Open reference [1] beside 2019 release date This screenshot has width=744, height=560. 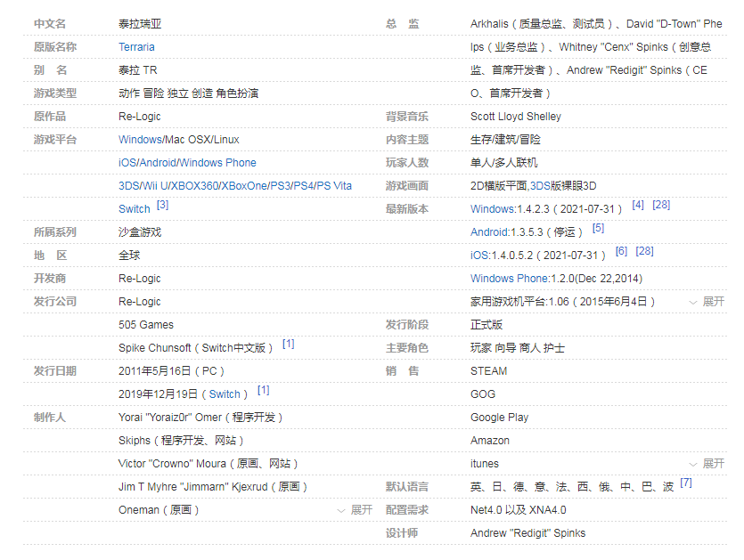click(x=263, y=390)
